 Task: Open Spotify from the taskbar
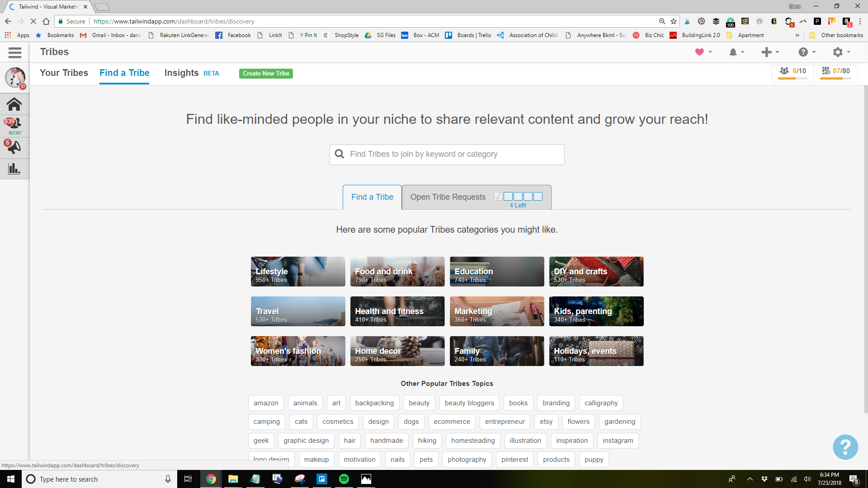344,479
